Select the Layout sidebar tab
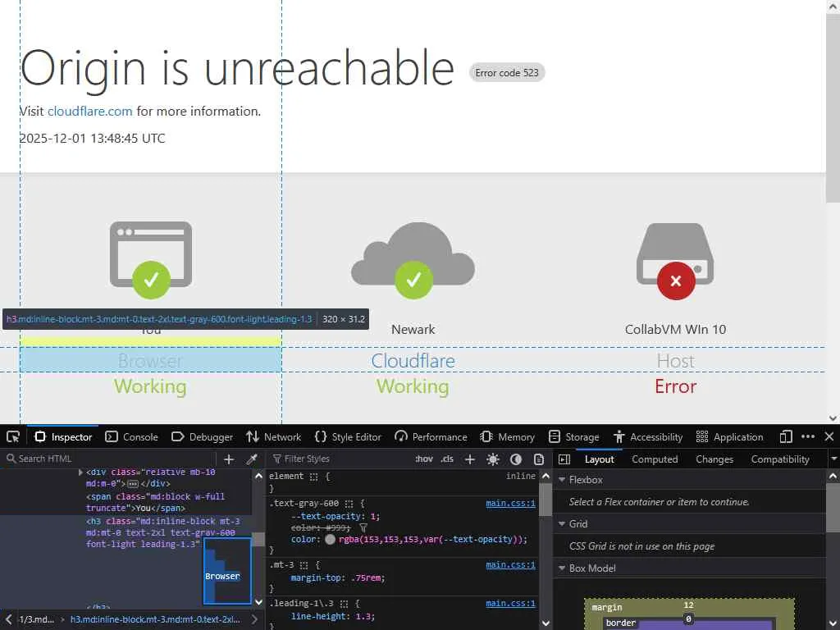The width and height of the screenshot is (840, 630). (599, 459)
